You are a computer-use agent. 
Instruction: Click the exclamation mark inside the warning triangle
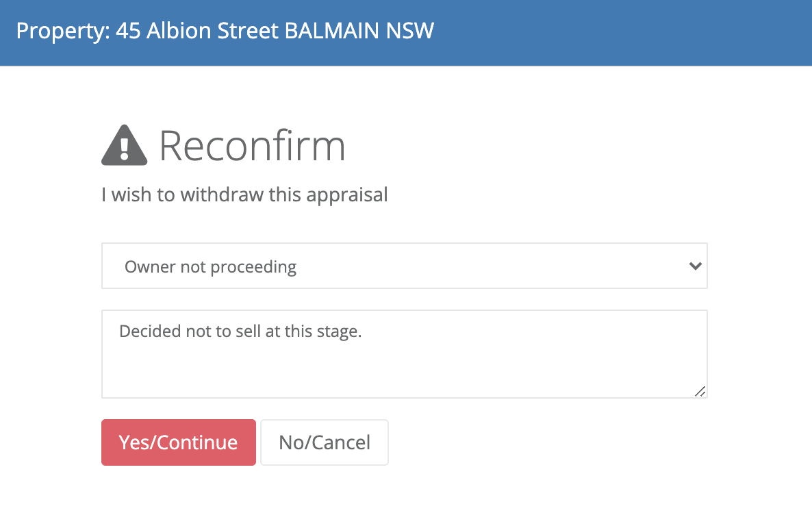pyautogui.click(x=125, y=148)
